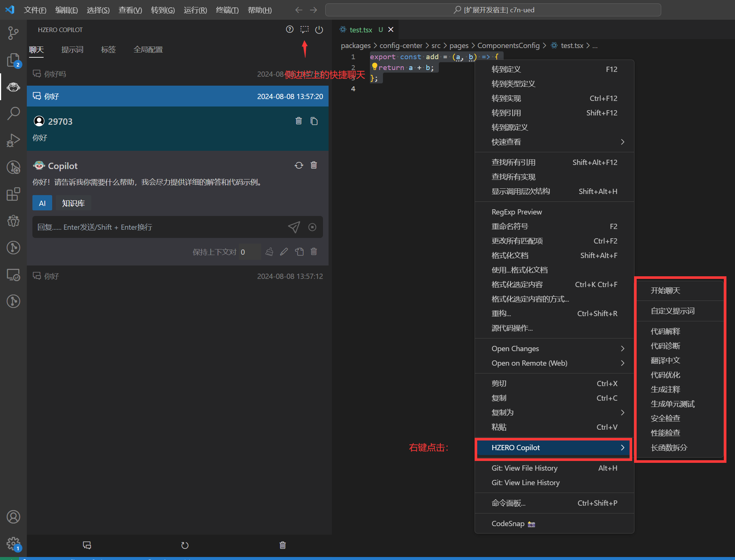
Task: Click the stop generation circle icon
Action: tap(312, 227)
